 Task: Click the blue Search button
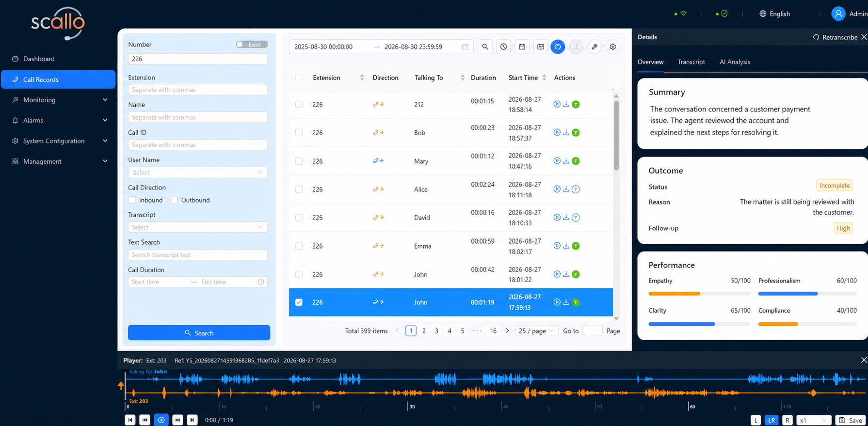pos(199,333)
